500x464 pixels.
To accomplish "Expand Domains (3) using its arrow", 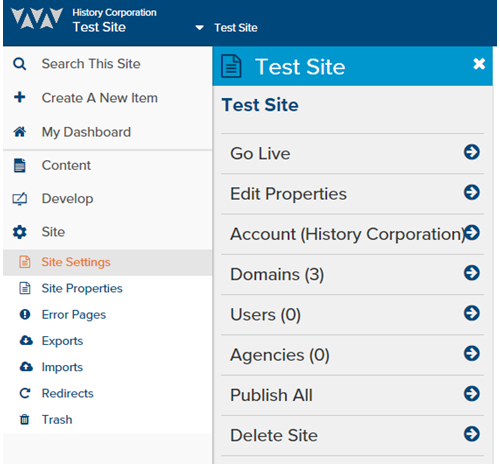I will point(472,273).
